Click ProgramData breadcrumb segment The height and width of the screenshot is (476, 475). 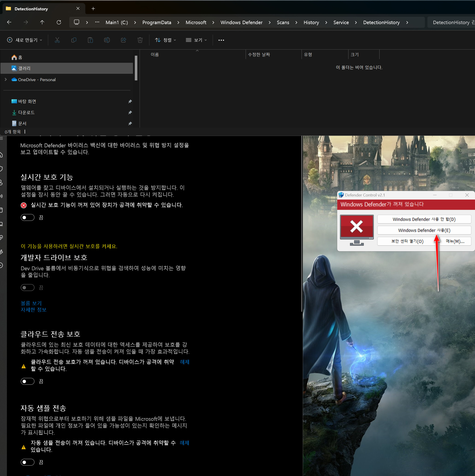click(157, 23)
